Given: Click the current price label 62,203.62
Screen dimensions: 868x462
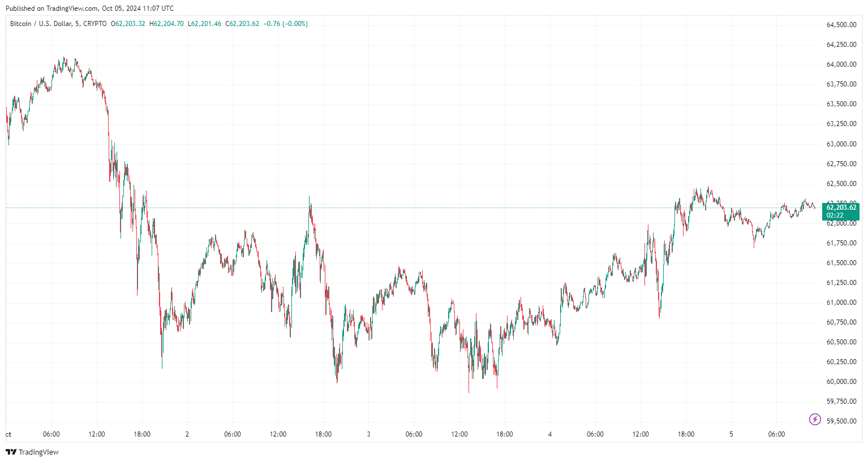Looking at the screenshot, I should 841,208.
